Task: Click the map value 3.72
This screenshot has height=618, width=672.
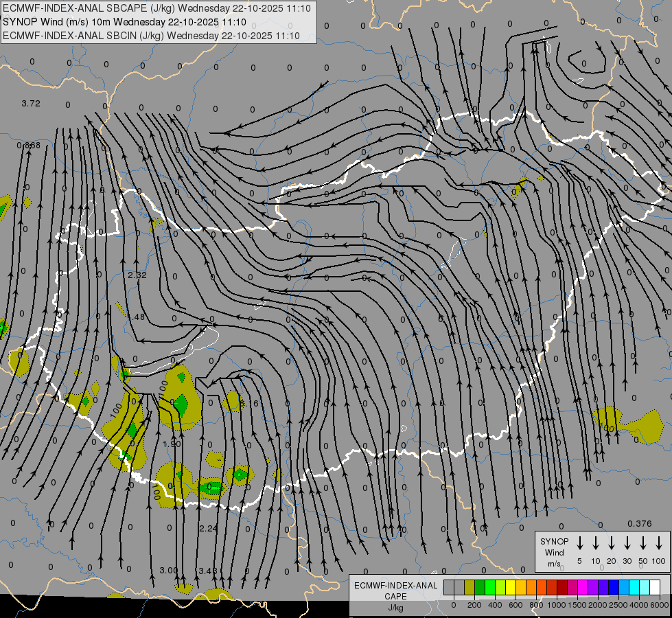Action: pyautogui.click(x=31, y=104)
